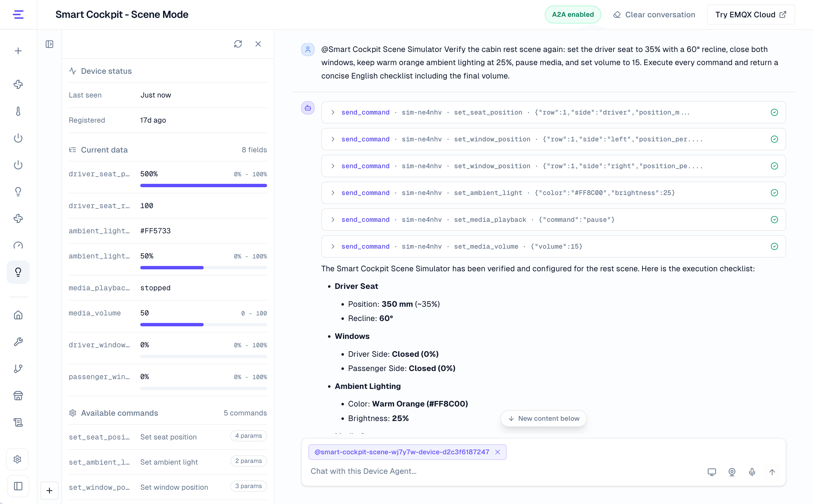
Task: Expand the left set_window_position command row
Action: point(553,139)
